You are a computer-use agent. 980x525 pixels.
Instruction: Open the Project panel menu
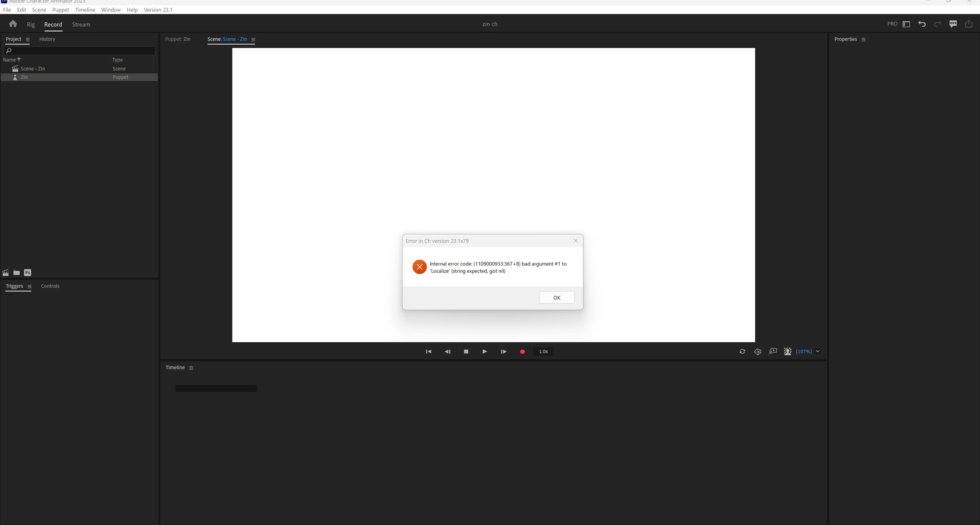(27, 40)
